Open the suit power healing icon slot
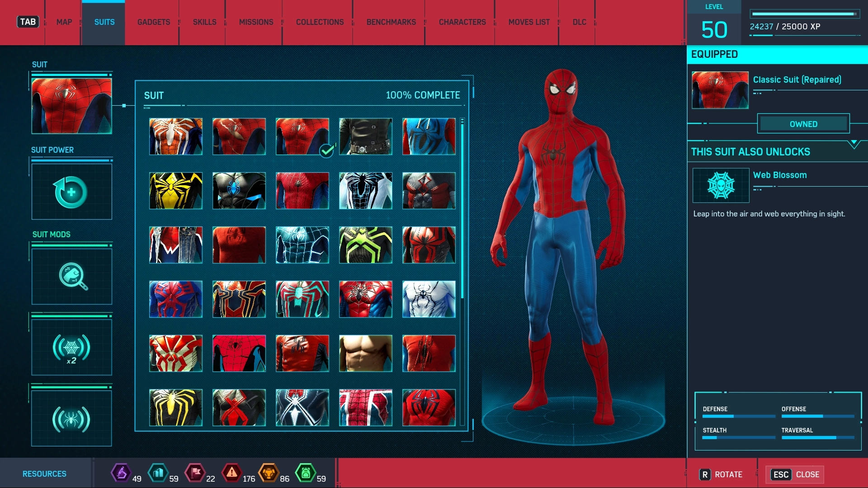The width and height of the screenshot is (868, 488). pyautogui.click(x=71, y=192)
